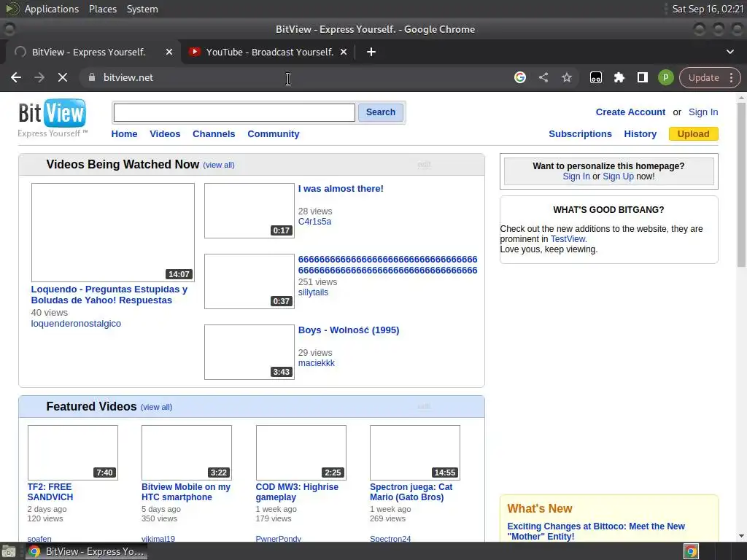Click the Update button in Chrome toolbar

click(x=703, y=77)
